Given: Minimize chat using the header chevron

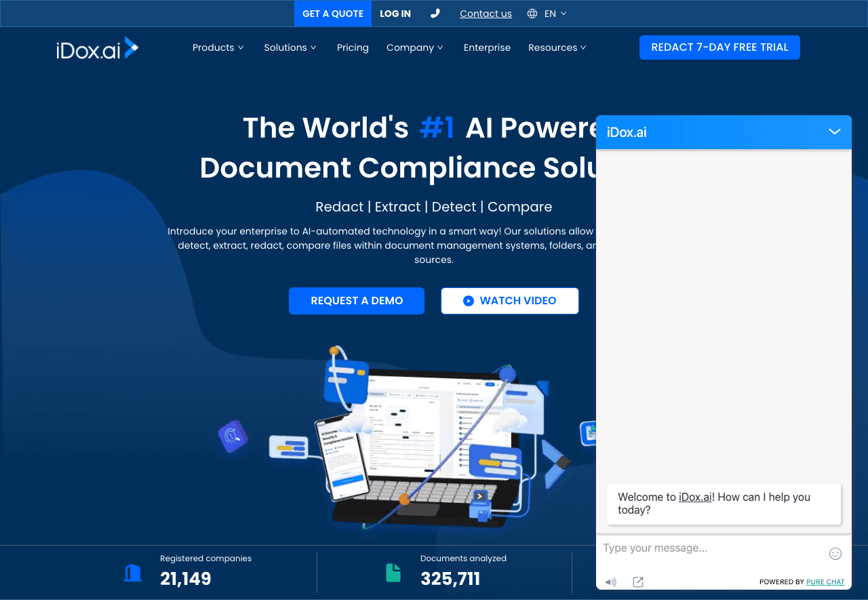Looking at the screenshot, I should (835, 131).
